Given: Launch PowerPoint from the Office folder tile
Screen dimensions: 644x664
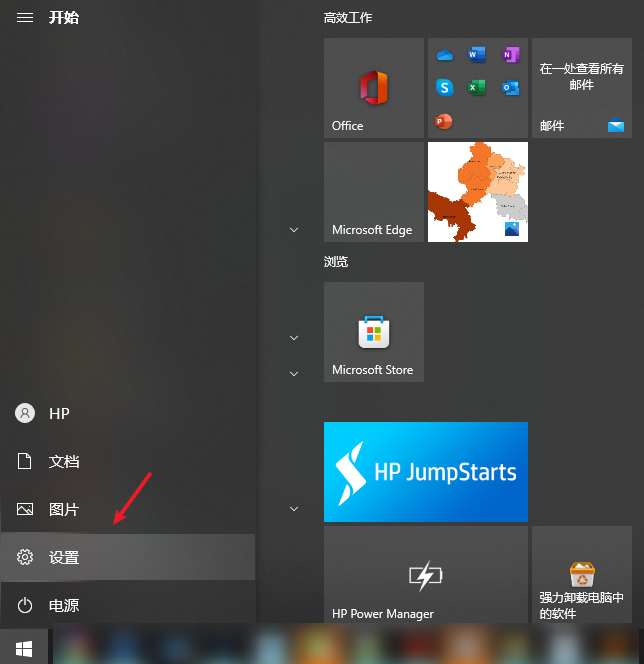Looking at the screenshot, I should tap(444, 122).
